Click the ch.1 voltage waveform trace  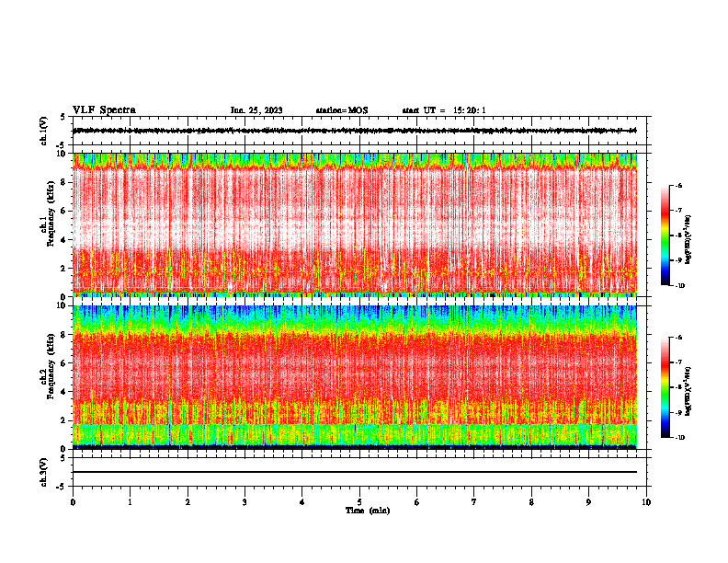point(354,131)
